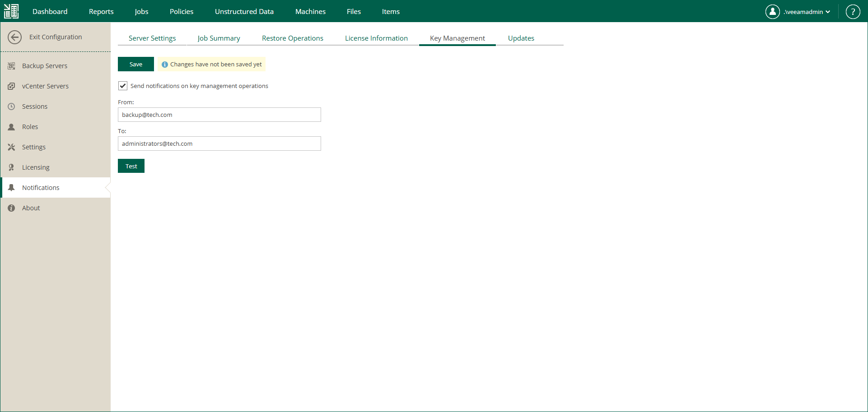
Task: Click the unsaved changes info icon
Action: click(x=165, y=65)
